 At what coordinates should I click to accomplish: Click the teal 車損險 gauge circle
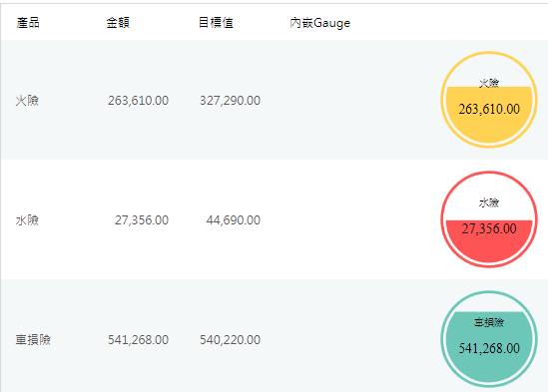[489, 339]
